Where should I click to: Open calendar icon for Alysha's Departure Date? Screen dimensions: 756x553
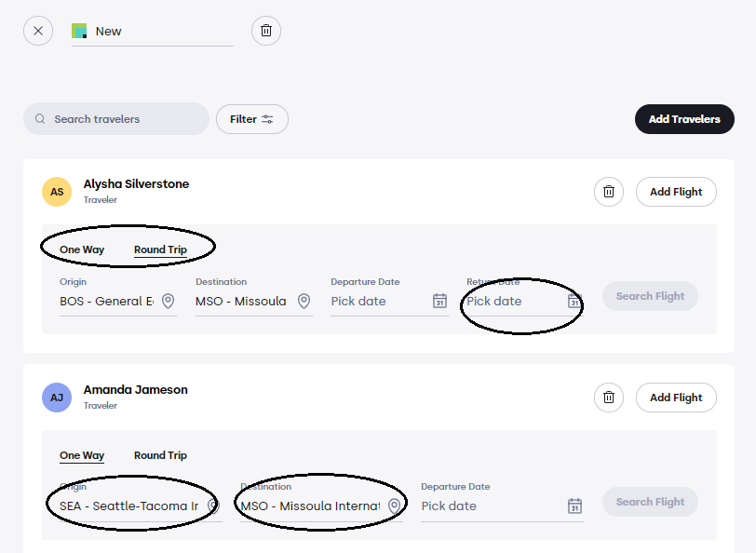click(x=439, y=301)
